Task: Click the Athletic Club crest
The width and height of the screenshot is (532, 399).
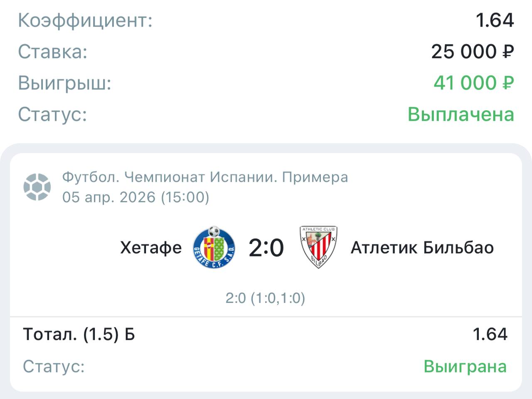Action: click(318, 247)
